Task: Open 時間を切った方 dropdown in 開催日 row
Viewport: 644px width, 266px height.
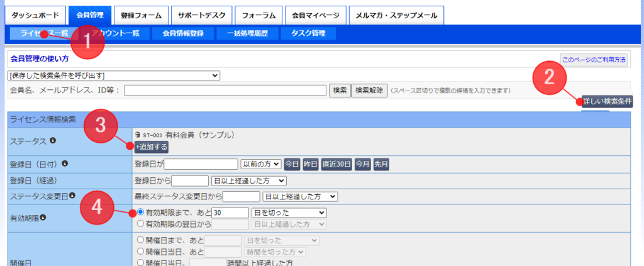Action: click(275, 252)
